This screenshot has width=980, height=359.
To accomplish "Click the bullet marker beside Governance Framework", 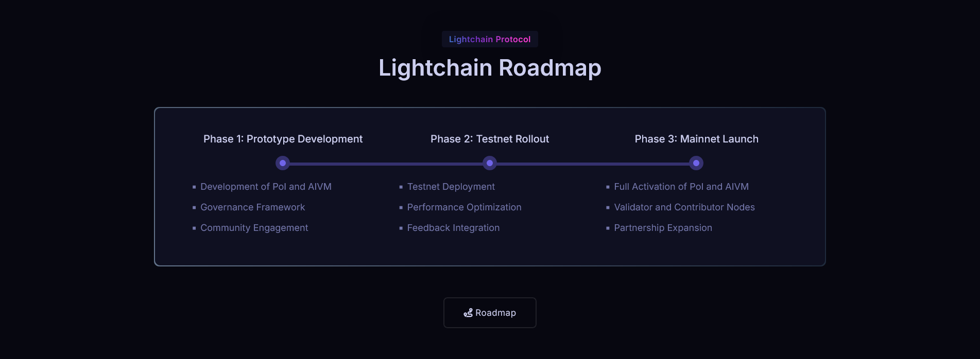I will tap(194, 207).
